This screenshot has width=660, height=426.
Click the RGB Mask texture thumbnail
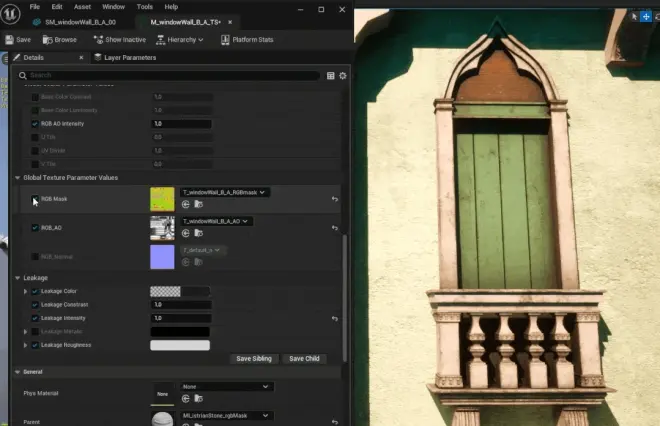[x=162, y=199]
